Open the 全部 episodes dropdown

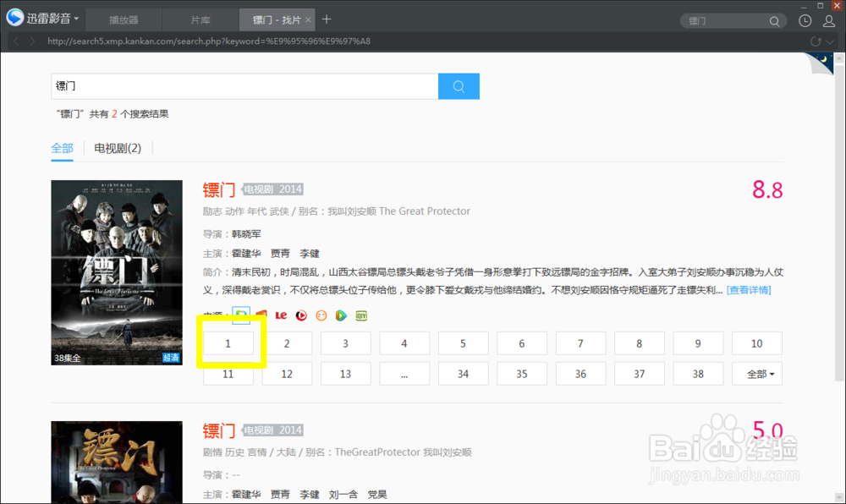757,374
